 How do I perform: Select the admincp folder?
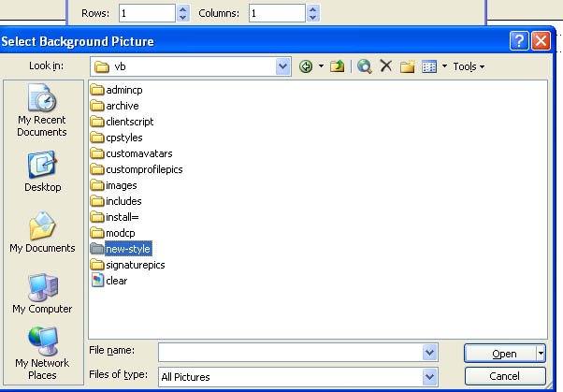(116, 90)
